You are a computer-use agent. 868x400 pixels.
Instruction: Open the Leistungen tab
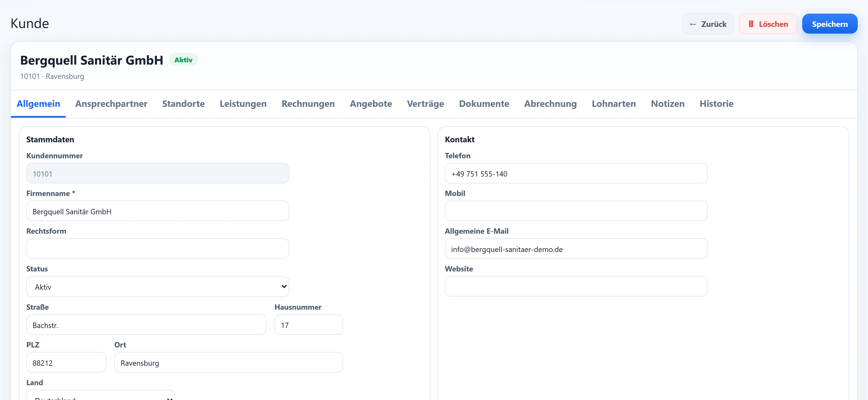(x=243, y=104)
